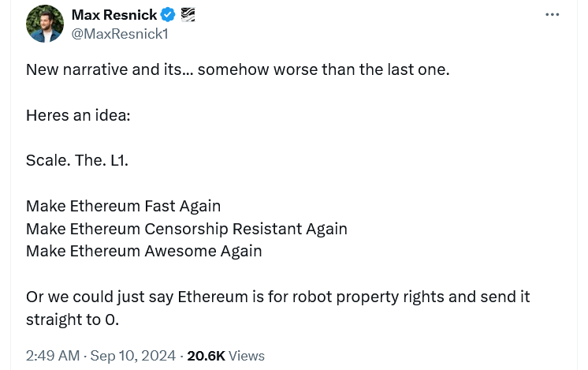
Task: Visit the @MaxResnick1 handle link
Action: (119, 34)
